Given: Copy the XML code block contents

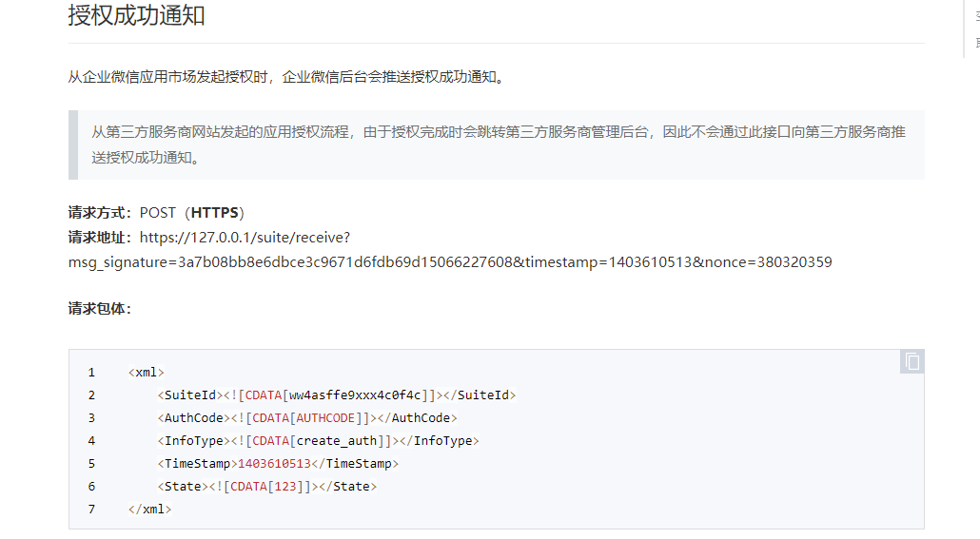Looking at the screenshot, I should (911, 361).
